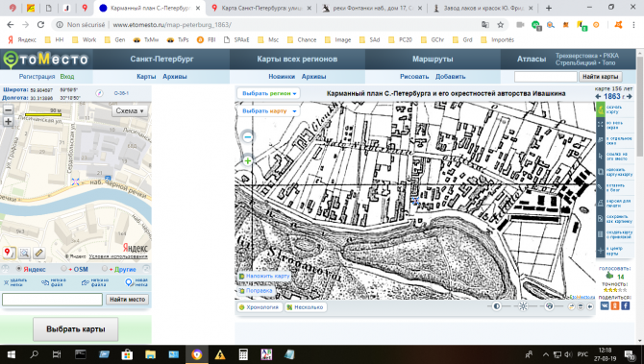The image size is (644, 364).
Task: Click map search input field at top
Action: click(x=545, y=77)
